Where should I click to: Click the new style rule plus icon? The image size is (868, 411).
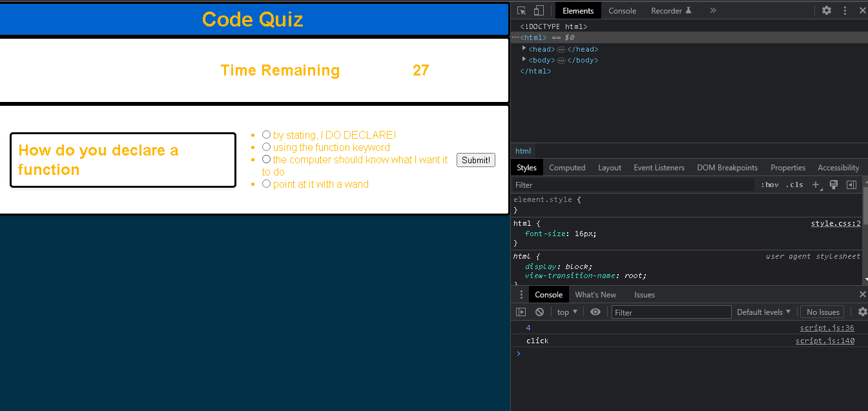815,185
